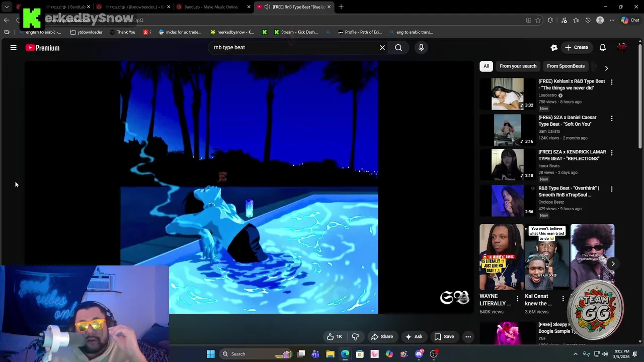The height and width of the screenshot is (362, 644).
Task: Click the colorful icon beside Create
Action: point(554,48)
